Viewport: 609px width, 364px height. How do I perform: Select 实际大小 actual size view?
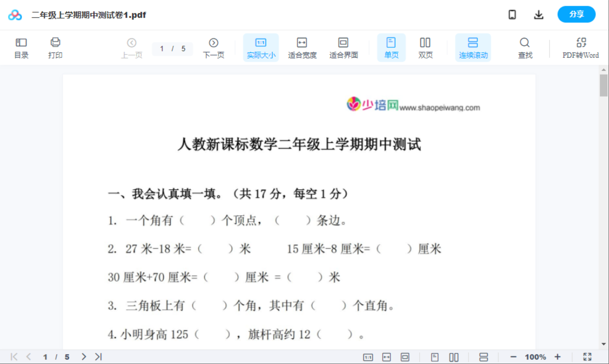point(261,47)
